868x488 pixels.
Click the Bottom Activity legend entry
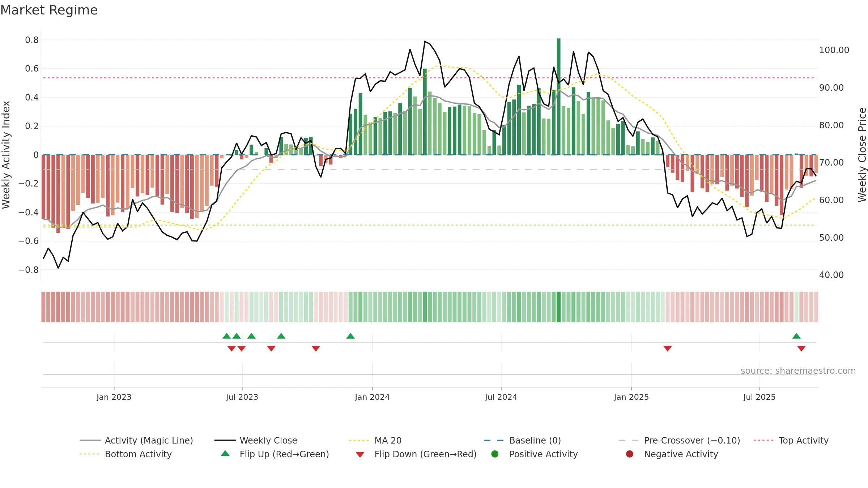tap(125, 454)
